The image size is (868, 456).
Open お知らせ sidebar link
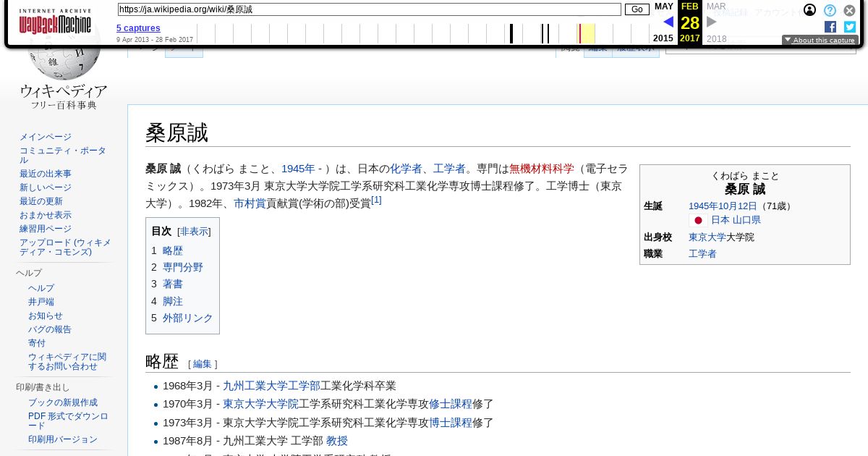(x=46, y=316)
